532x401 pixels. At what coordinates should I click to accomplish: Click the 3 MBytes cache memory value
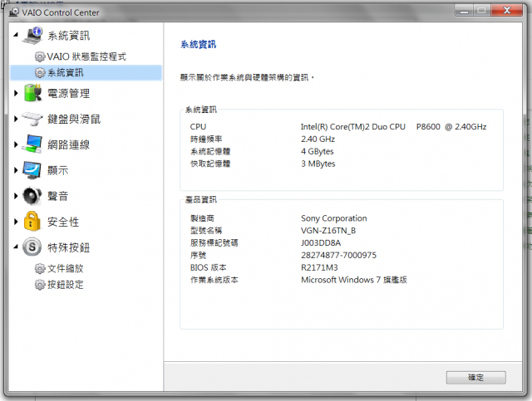click(x=318, y=164)
